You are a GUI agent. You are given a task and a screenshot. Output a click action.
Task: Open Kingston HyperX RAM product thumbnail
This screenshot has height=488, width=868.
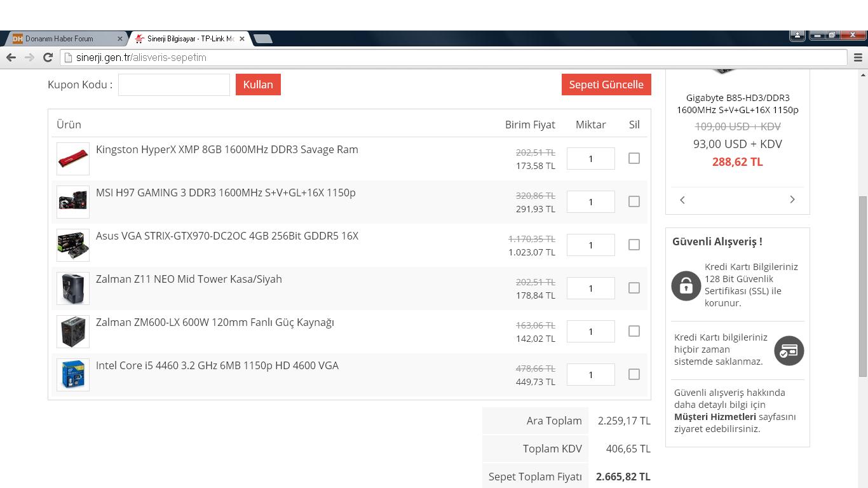(73, 159)
